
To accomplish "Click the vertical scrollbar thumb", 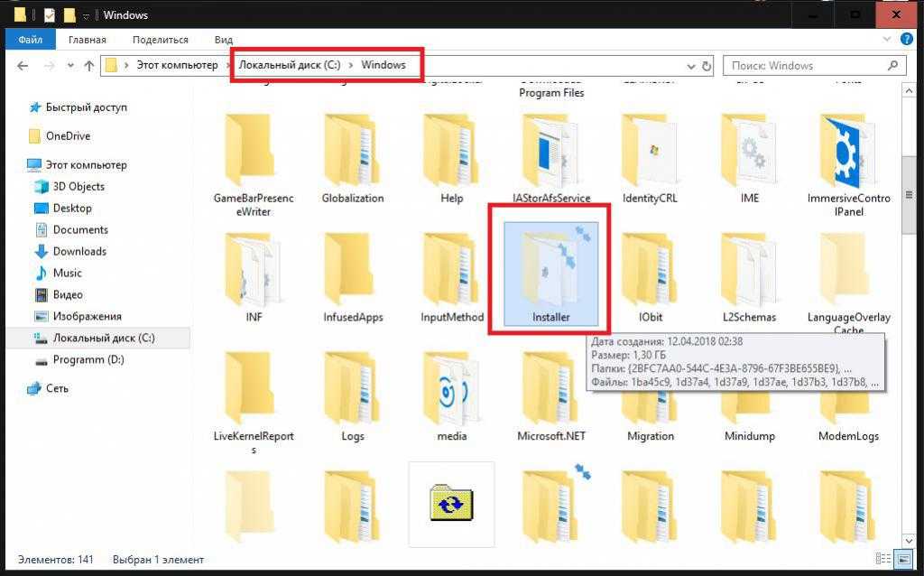I will coord(908,196).
